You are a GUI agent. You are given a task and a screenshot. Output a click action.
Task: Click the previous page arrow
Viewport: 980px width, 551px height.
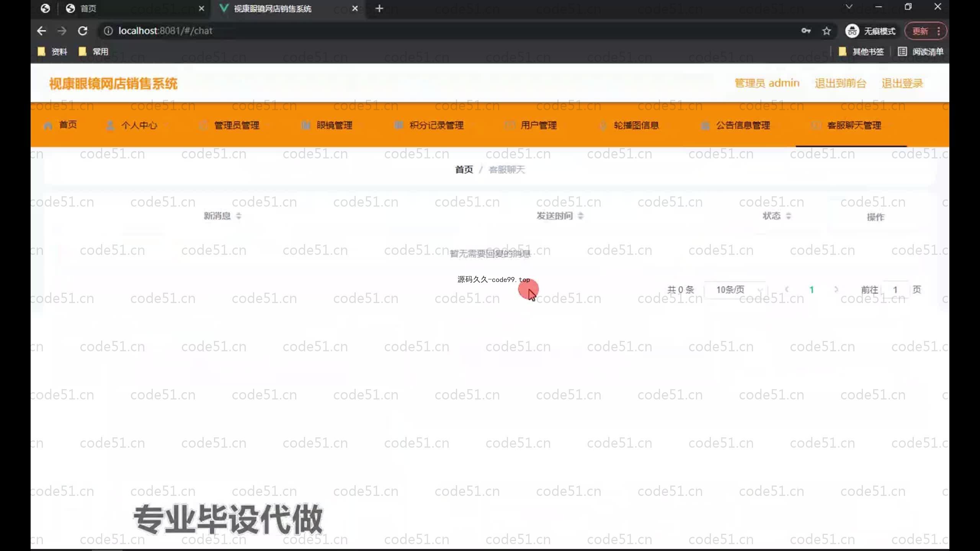787,290
